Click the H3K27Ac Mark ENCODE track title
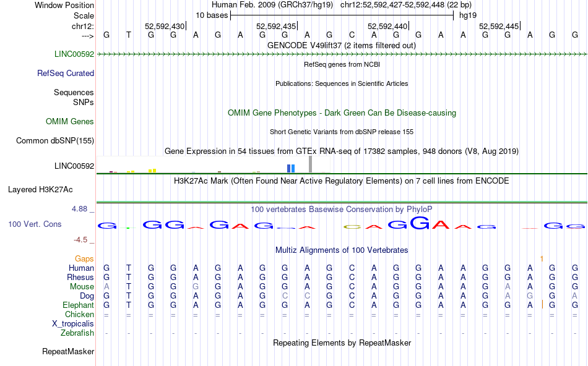This screenshot has width=588, height=366. tap(342, 181)
